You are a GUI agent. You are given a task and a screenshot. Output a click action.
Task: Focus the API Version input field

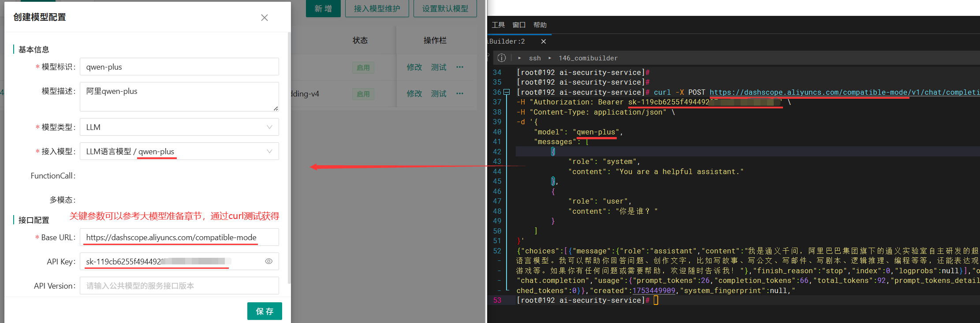[x=179, y=286]
